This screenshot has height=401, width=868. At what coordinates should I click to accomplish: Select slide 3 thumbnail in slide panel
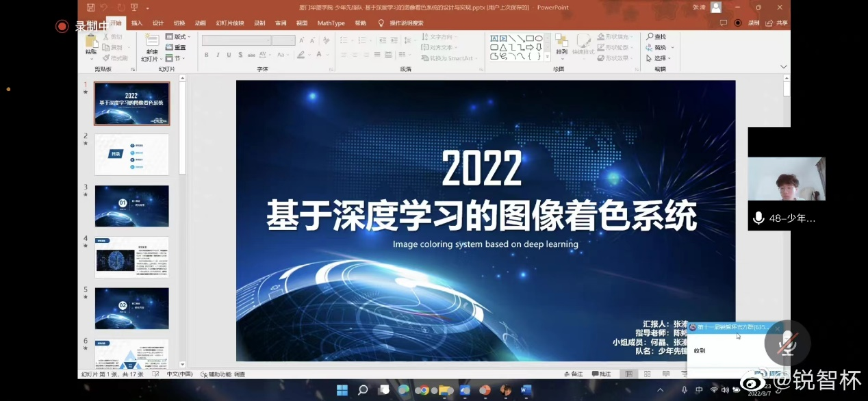click(131, 206)
